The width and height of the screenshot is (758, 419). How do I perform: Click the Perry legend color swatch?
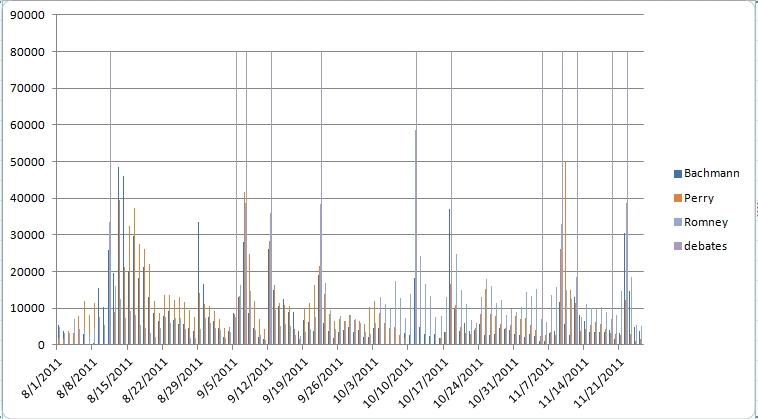pos(678,198)
